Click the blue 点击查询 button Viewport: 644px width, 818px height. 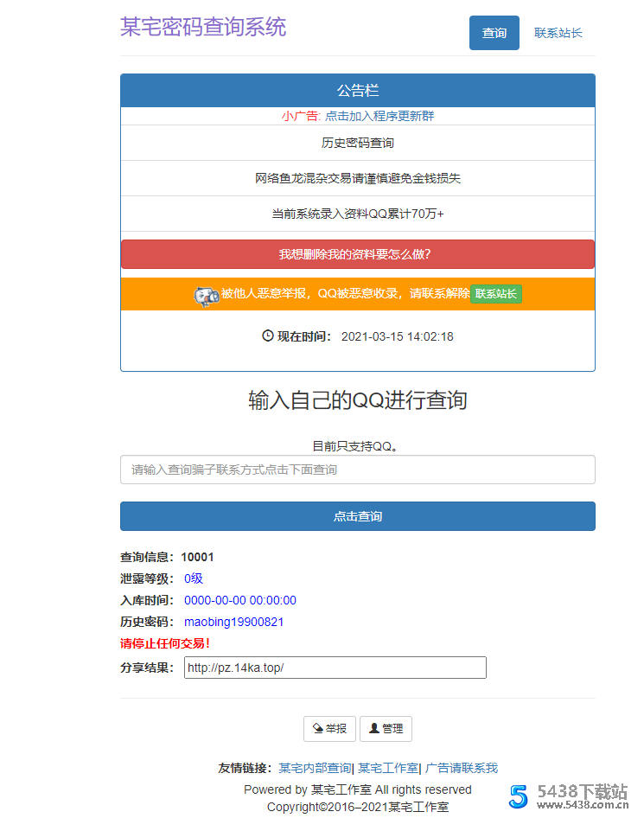click(357, 516)
